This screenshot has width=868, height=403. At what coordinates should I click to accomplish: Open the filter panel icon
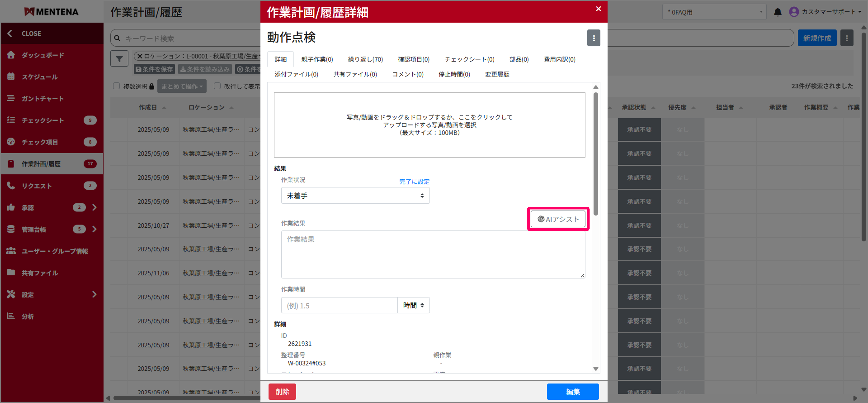119,58
